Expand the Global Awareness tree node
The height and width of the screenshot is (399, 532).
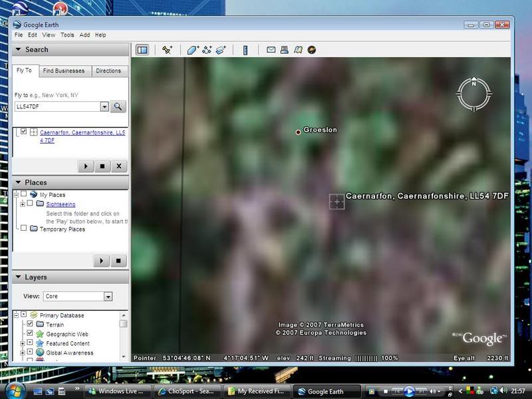coord(23,353)
